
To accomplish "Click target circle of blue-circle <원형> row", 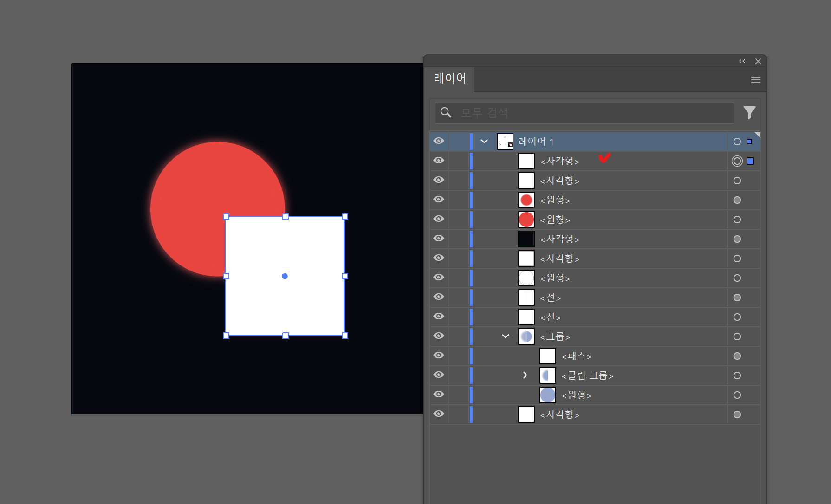I will (737, 395).
